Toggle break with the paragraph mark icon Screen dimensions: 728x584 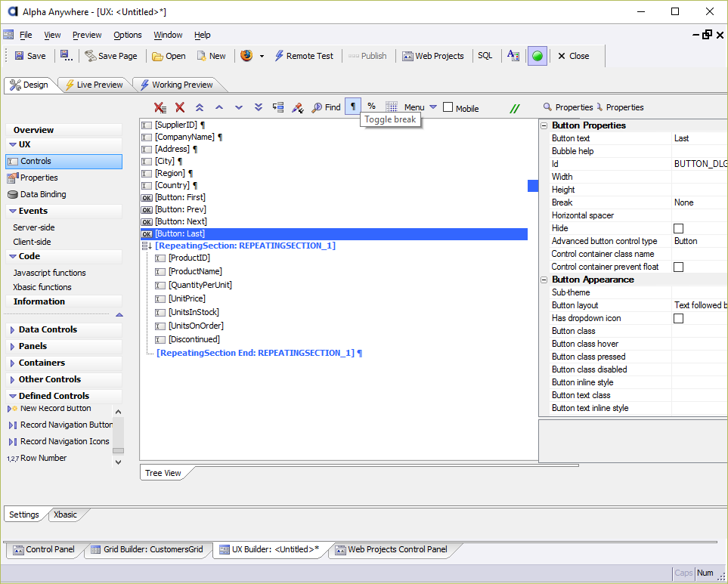[x=353, y=107]
